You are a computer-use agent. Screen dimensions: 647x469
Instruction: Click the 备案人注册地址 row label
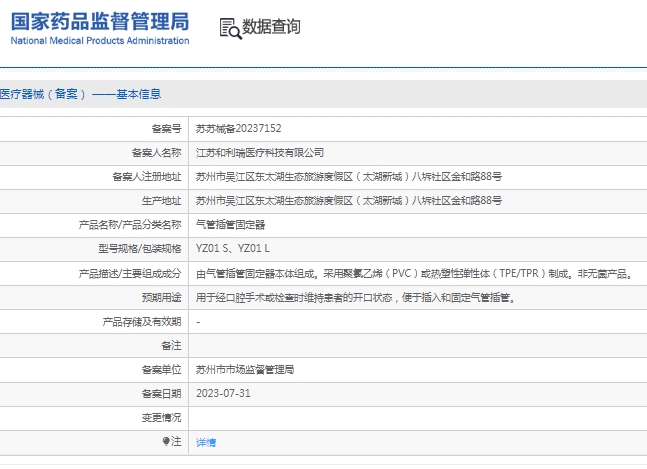click(x=147, y=177)
